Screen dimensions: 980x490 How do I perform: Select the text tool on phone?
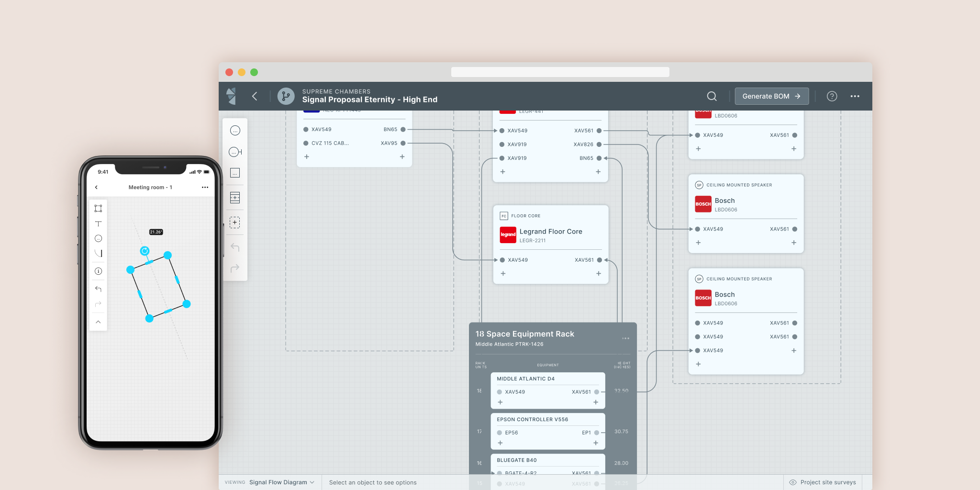(x=98, y=224)
